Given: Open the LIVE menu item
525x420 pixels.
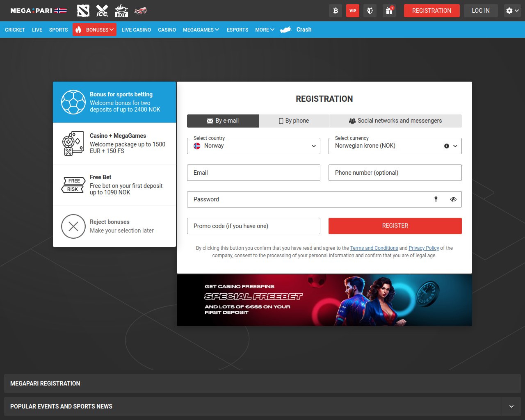Looking at the screenshot, I should [x=37, y=30].
